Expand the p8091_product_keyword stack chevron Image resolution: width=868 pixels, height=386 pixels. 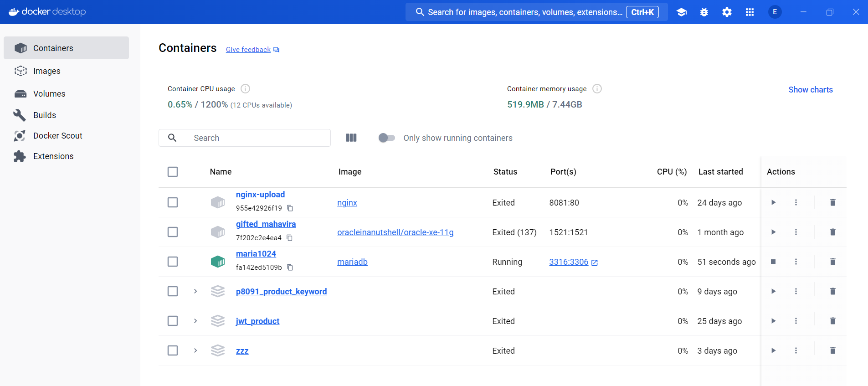pyautogui.click(x=195, y=291)
